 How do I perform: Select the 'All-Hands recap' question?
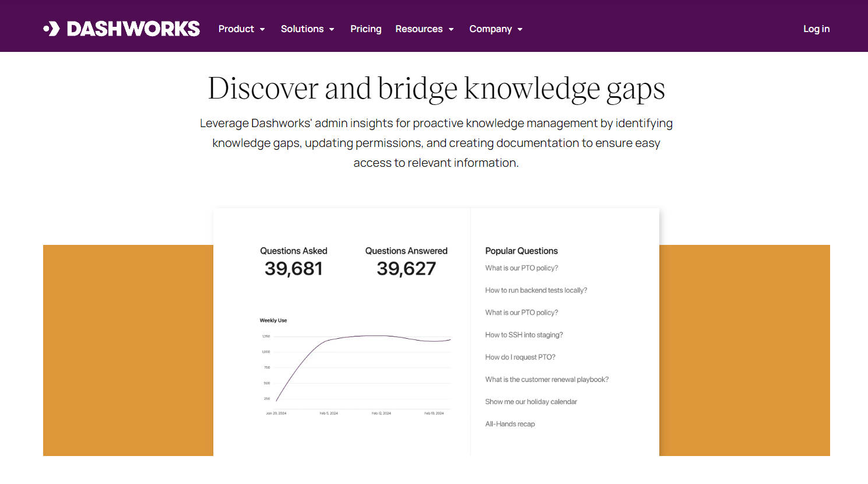coord(510,424)
